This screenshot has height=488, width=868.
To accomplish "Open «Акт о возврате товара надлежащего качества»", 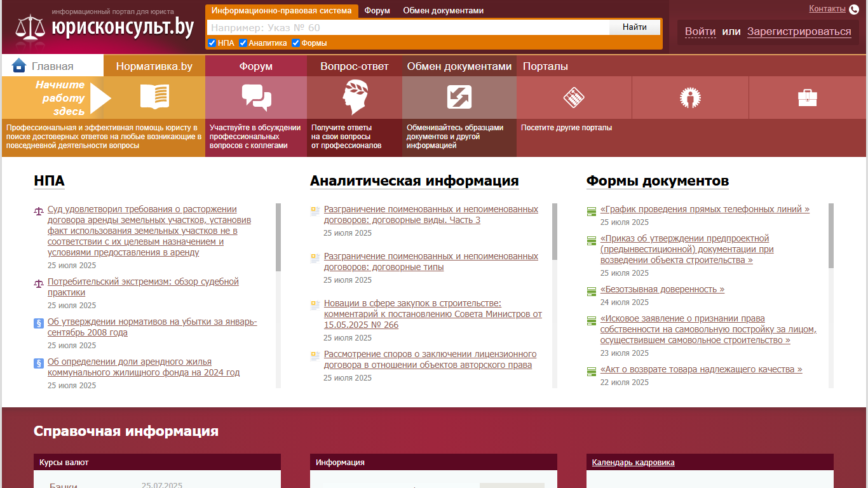I will coord(702,370).
